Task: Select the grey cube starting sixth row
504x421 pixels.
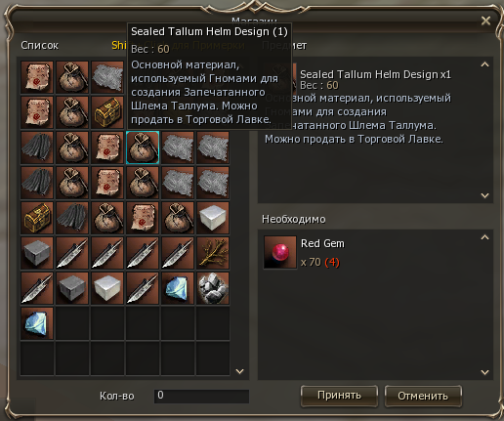Action: coord(37,253)
